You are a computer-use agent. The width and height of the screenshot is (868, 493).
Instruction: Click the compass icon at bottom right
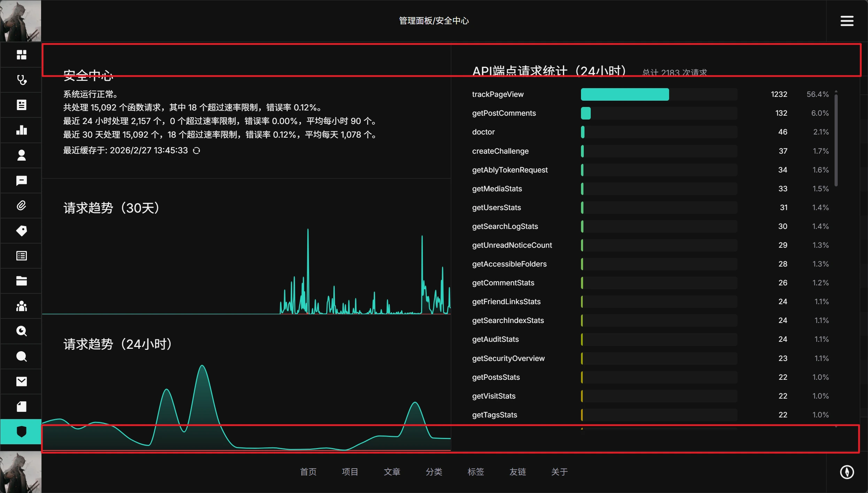tap(847, 472)
